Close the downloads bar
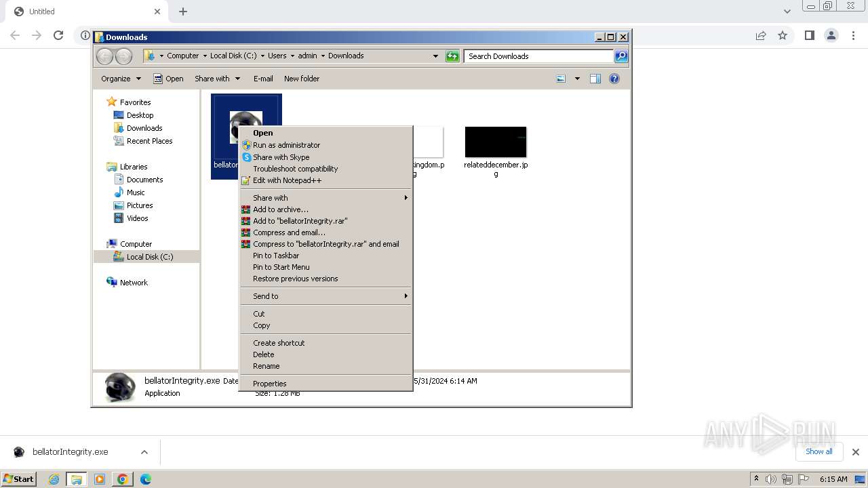This screenshot has width=868, height=488. tap(855, 452)
